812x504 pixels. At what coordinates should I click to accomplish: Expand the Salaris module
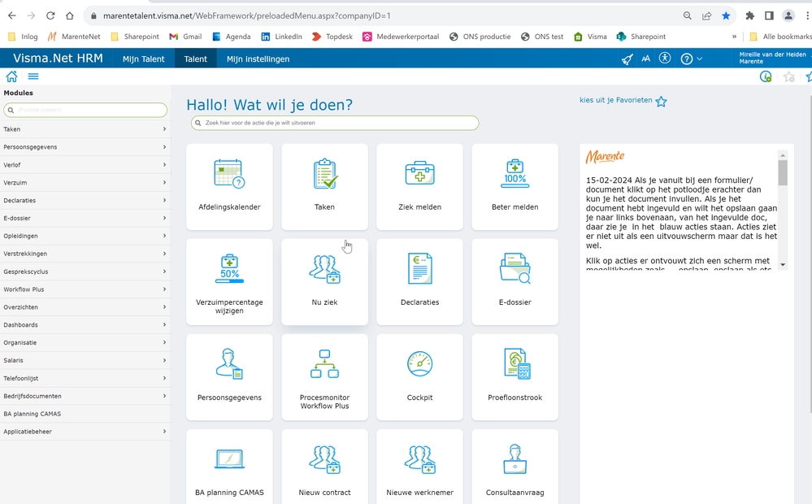click(85, 360)
